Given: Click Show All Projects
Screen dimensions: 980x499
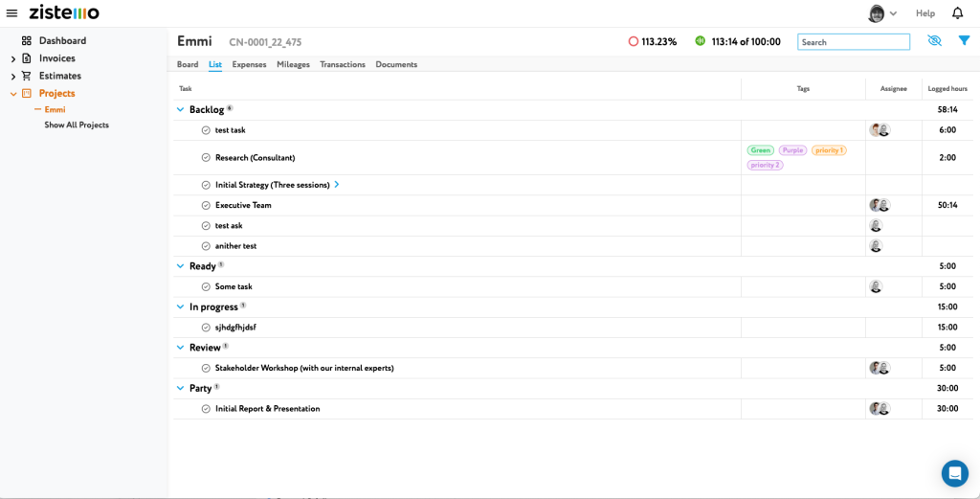Looking at the screenshot, I should [x=77, y=125].
